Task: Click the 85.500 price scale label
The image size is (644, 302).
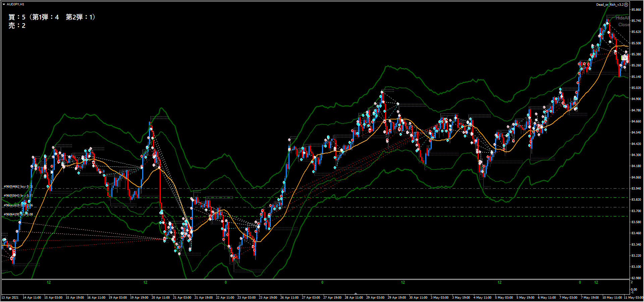Action: coord(636,43)
